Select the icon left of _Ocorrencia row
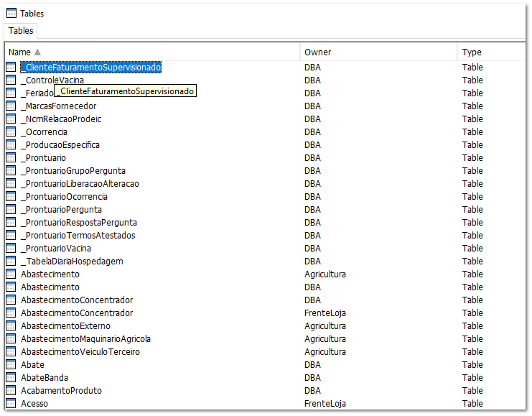 pos(11,132)
